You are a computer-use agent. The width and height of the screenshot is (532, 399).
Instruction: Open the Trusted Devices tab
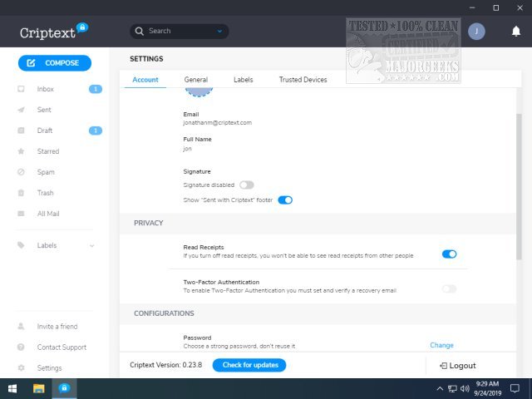click(x=303, y=80)
